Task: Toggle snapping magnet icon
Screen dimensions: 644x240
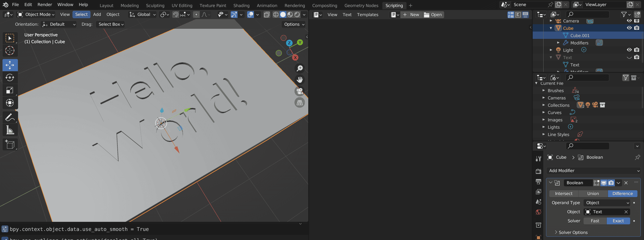Action: point(176,15)
